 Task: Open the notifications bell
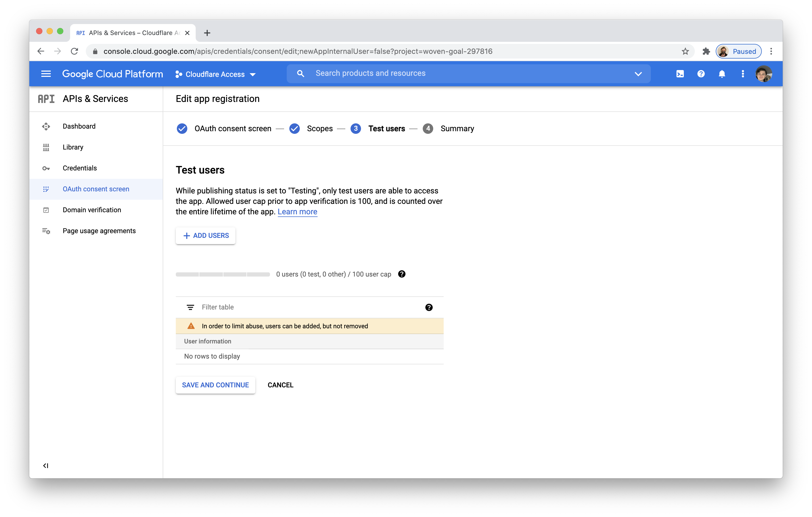point(722,74)
